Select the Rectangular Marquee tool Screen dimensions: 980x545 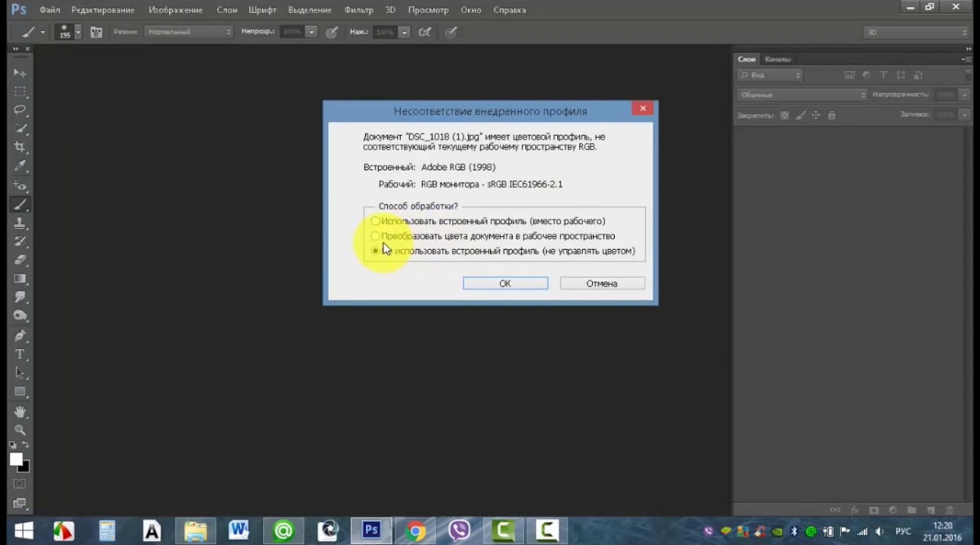[20, 92]
